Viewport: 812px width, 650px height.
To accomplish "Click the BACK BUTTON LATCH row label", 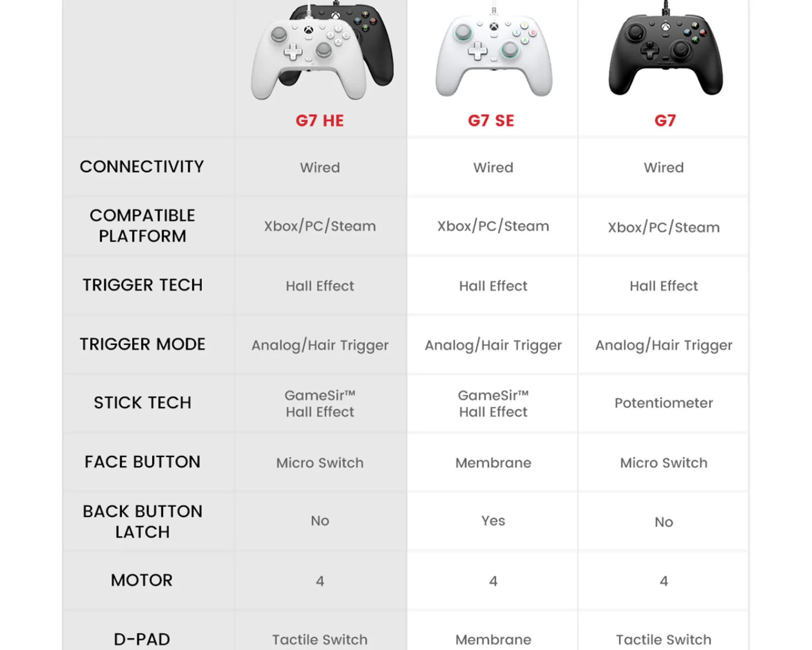I will 143,521.
